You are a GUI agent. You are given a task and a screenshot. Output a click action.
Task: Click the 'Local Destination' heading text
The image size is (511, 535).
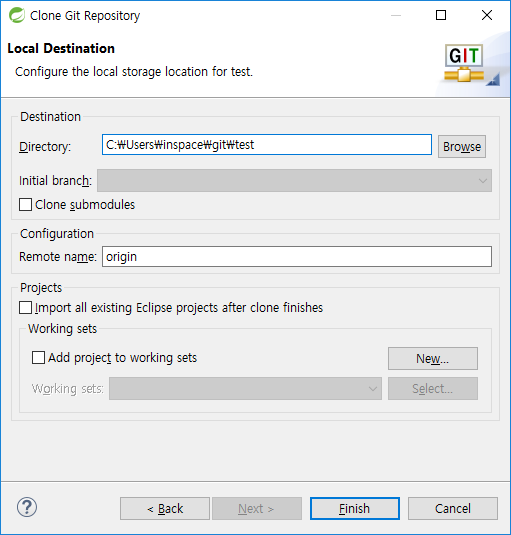click(x=61, y=48)
